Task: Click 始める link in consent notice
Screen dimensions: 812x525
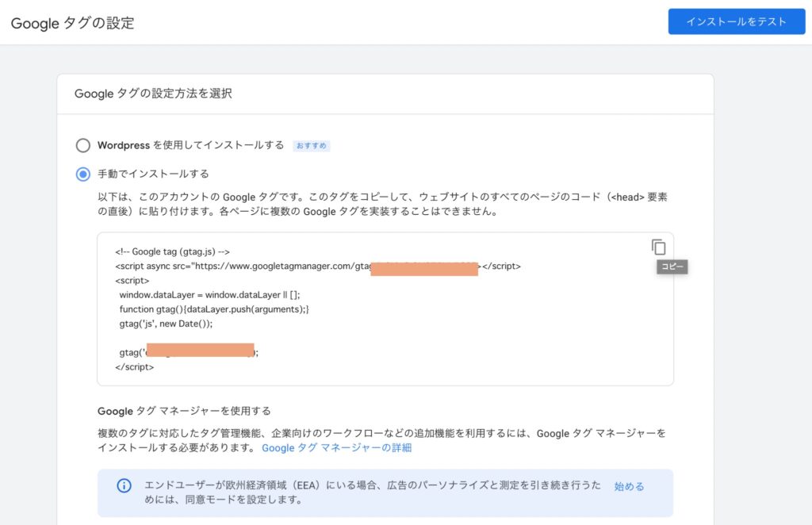Action: [629, 486]
